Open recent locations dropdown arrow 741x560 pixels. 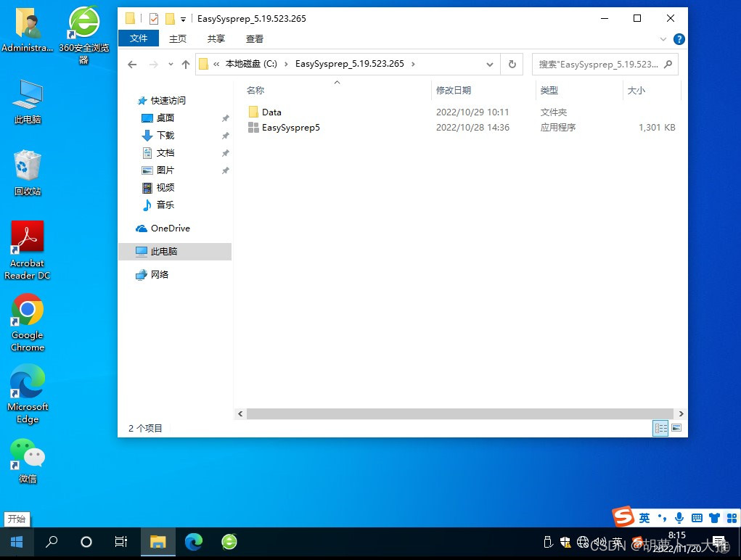(x=171, y=65)
